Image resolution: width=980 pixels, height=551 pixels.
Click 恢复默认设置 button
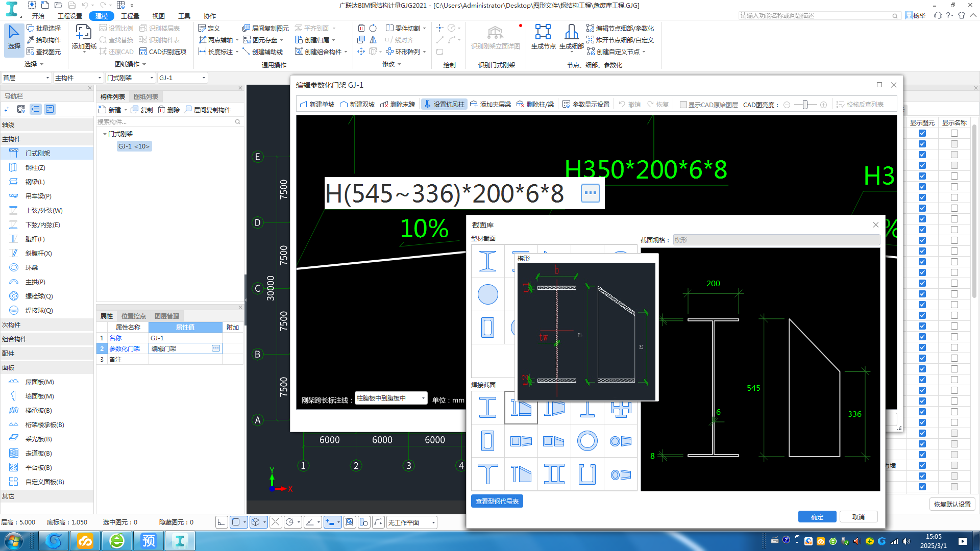(952, 504)
